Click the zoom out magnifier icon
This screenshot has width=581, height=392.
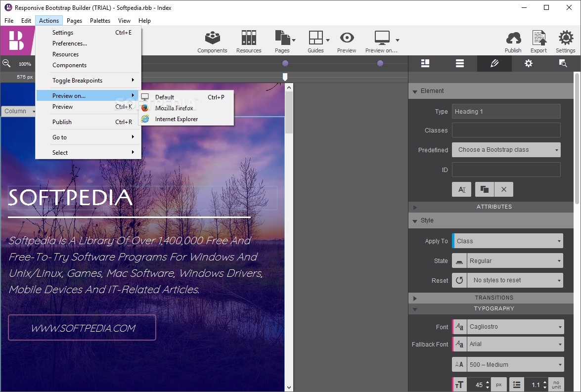tap(6, 63)
